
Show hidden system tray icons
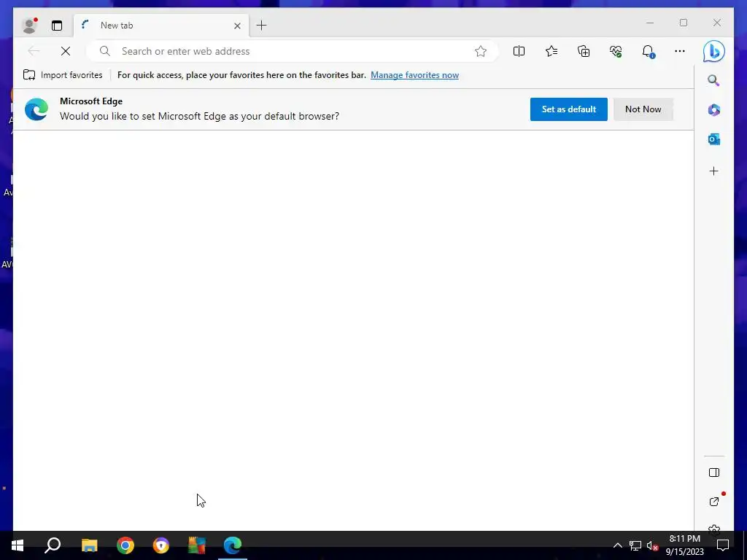[x=617, y=545]
